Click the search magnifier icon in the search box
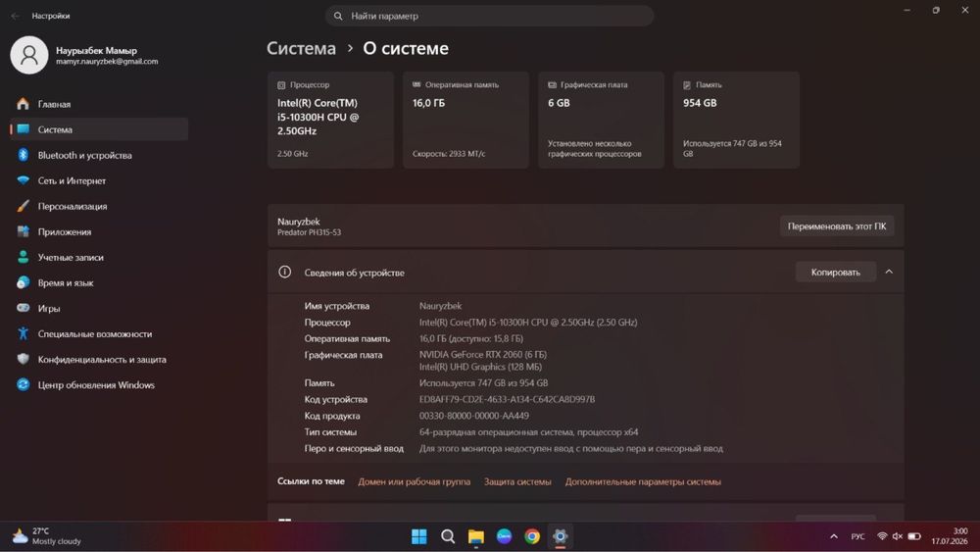This screenshot has height=552, width=980. (338, 16)
